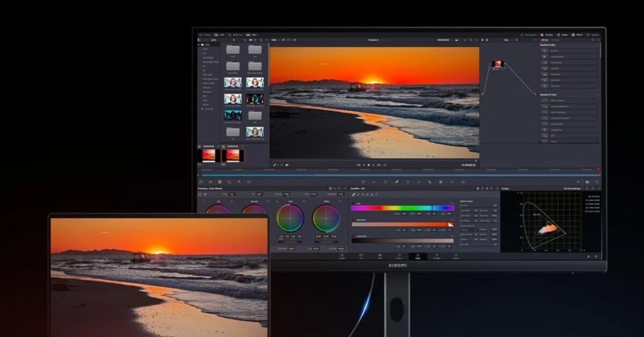Play the clip in the viewer
This screenshot has width=644, height=337.
[x=373, y=164]
